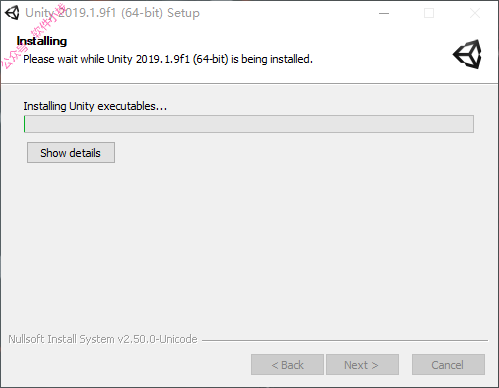Click the greyed-out maximize window button
This screenshot has width=499, height=388.
click(429, 13)
